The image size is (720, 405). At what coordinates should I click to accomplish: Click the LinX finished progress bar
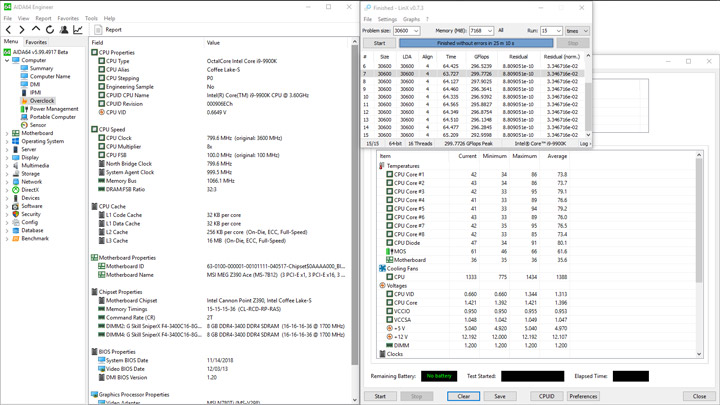(x=476, y=43)
